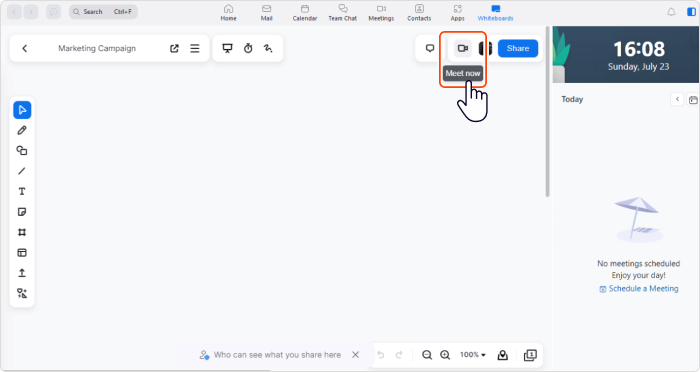Click 'Who can see what you share here'

pyautogui.click(x=277, y=355)
